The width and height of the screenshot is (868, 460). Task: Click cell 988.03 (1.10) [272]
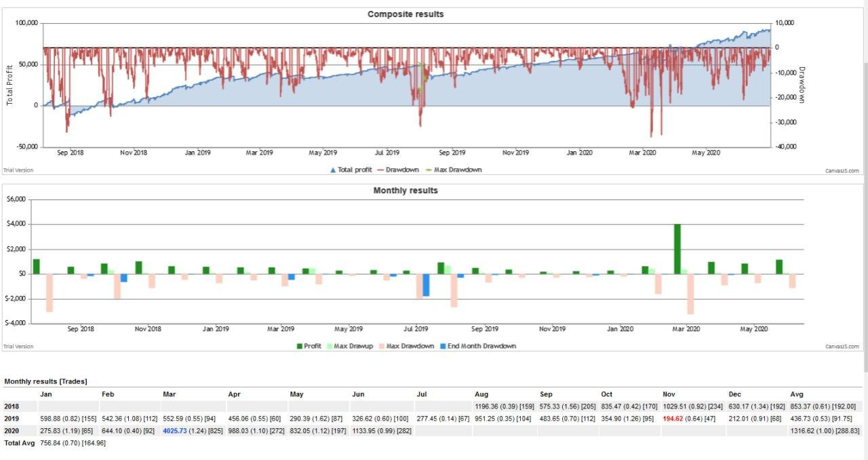(256, 431)
